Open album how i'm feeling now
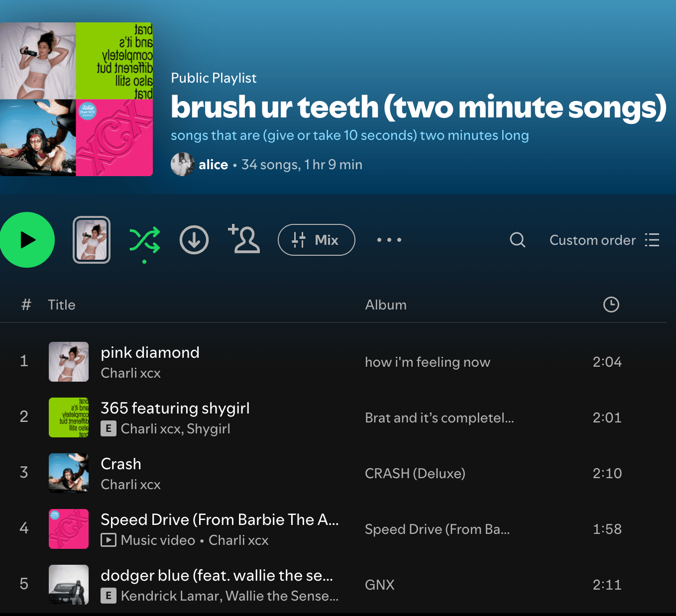Image resolution: width=676 pixels, height=616 pixels. click(428, 362)
